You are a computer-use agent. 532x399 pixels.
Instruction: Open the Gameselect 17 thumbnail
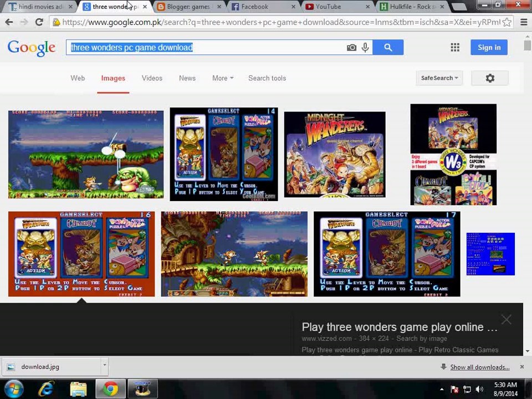[387, 254]
